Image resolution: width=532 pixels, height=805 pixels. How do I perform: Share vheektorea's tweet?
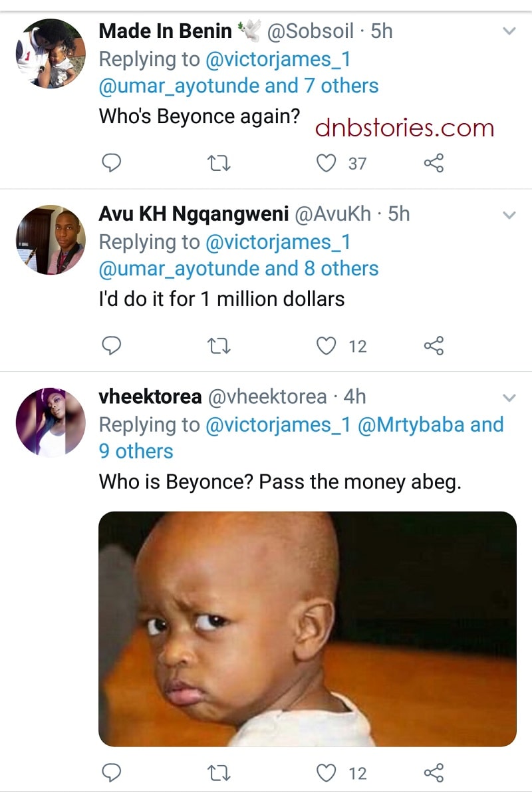tap(434, 773)
